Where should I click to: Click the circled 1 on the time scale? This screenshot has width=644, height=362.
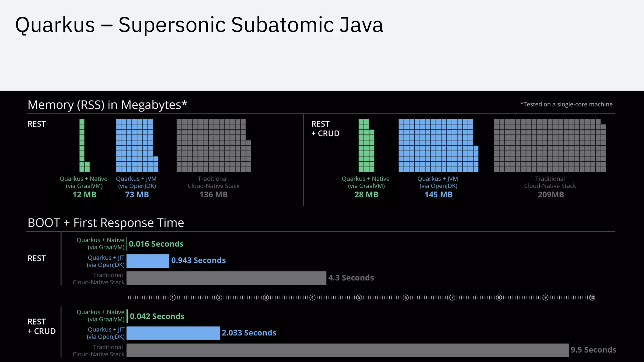point(173,298)
